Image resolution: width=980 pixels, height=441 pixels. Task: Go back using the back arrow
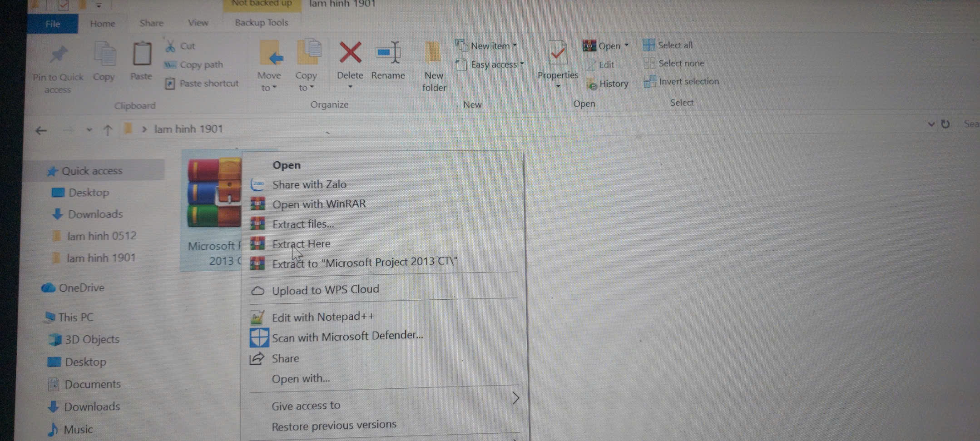pos(41,131)
